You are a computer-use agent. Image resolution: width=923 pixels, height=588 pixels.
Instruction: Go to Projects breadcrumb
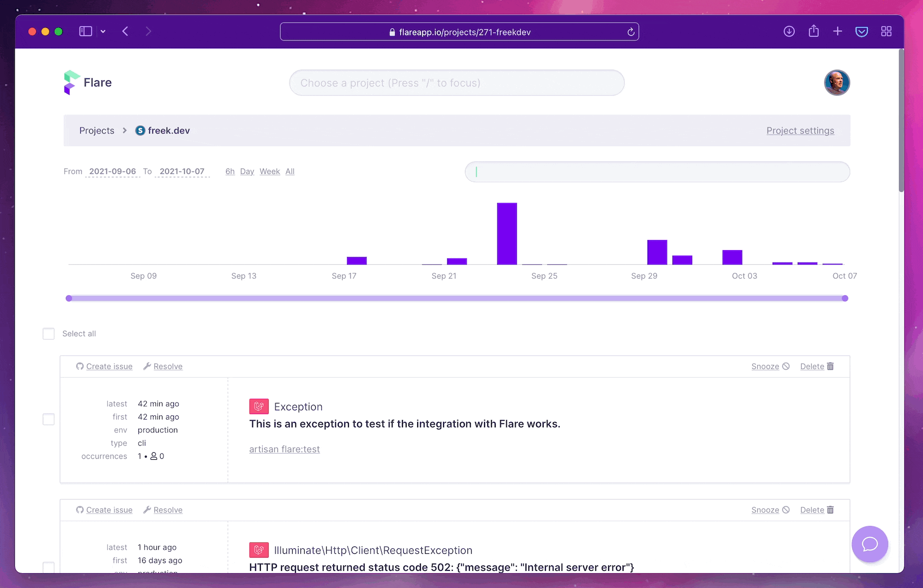click(96, 131)
